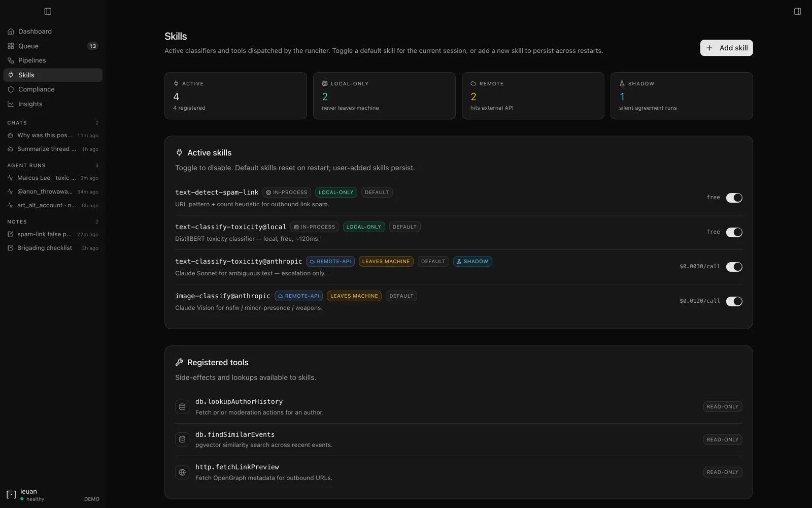Click READ-ONLY badge for http.fetchLinkPreview

click(723, 472)
